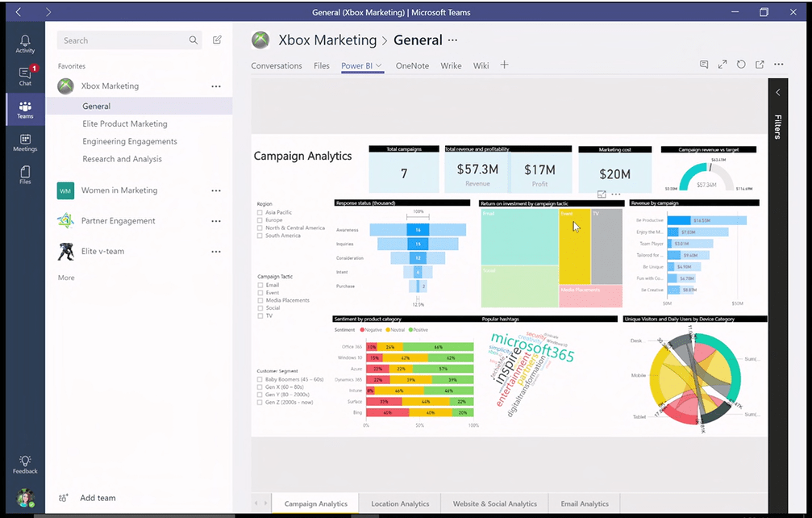
Task: Show tab conversation icon
Action: [x=704, y=65]
